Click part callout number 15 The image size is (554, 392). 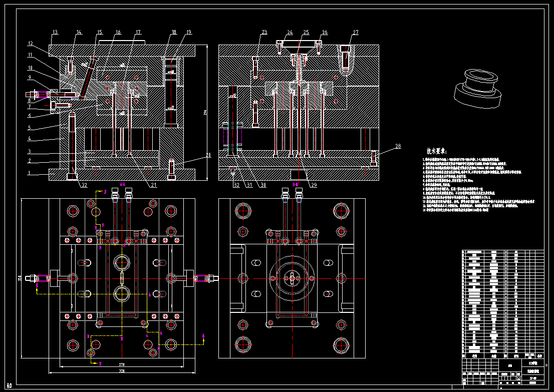tap(99, 32)
